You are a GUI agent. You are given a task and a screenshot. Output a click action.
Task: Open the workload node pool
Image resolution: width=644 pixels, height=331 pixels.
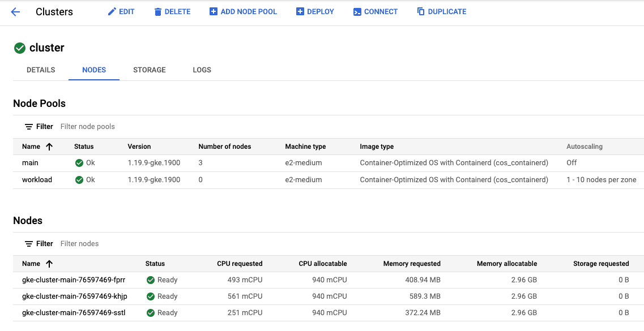[37, 180]
